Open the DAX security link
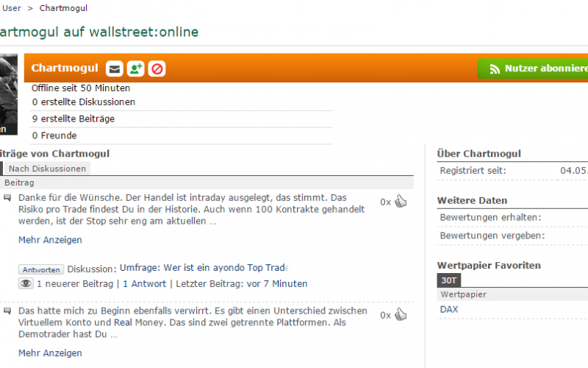 pyautogui.click(x=449, y=309)
